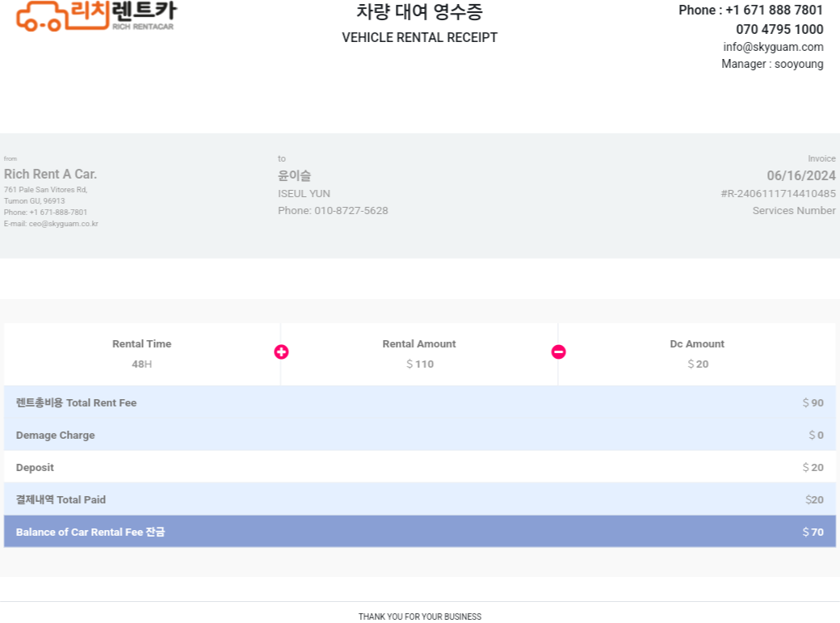Click the Vehicle Rental Receipt title

pyautogui.click(x=419, y=37)
